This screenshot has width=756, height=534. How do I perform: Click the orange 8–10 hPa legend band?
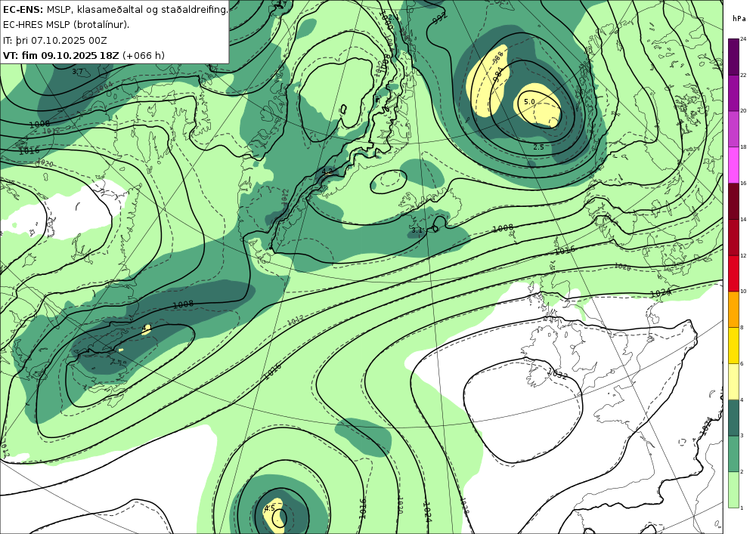coord(733,309)
